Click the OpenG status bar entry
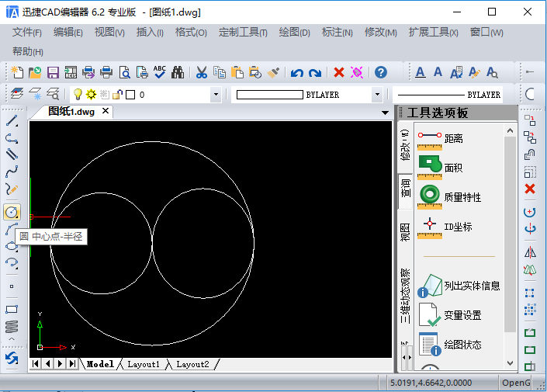This screenshot has height=392, width=547. click(x=516, y=383)
